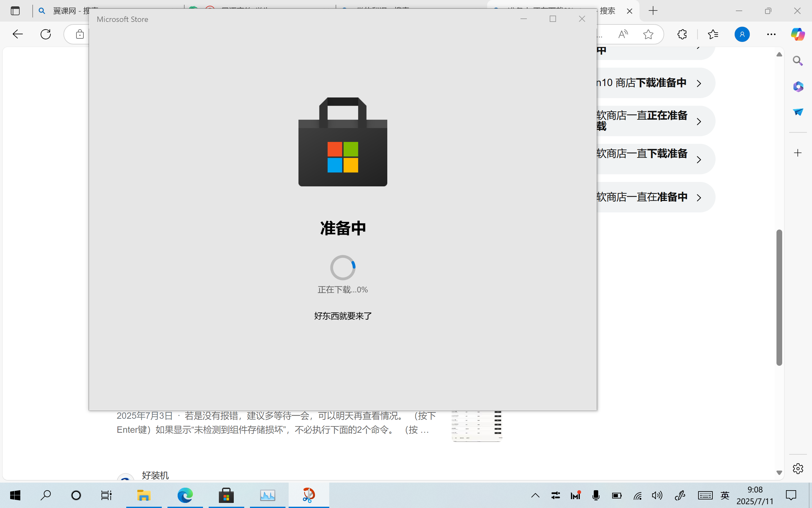Open Edge sidebar settings gear

(x=798, y=468)
